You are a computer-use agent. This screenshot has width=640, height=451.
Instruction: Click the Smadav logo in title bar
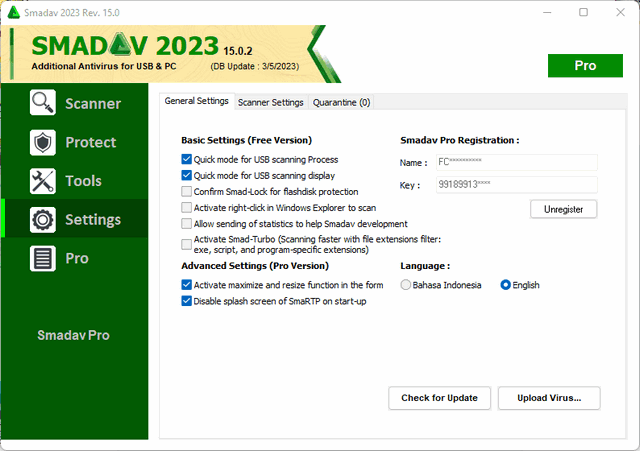14,12
